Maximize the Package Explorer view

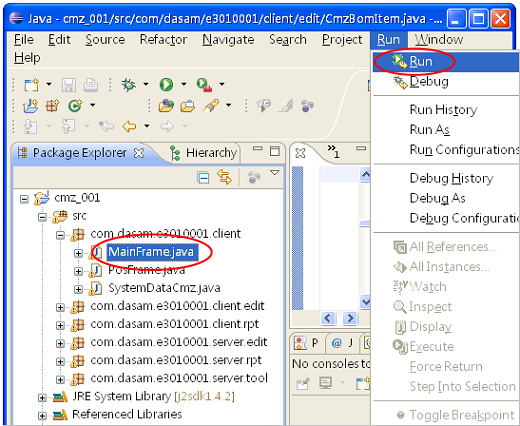tap(275, 151)
